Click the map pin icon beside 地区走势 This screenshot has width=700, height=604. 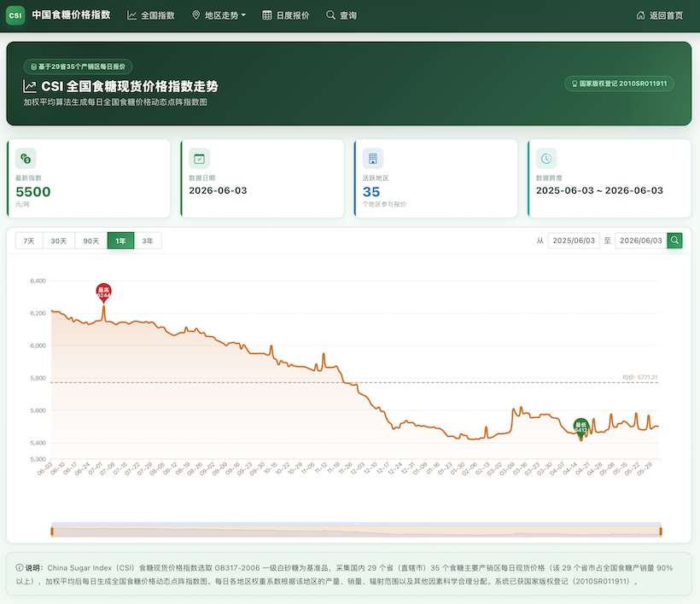pyautogui.click(x=196, y=15)
